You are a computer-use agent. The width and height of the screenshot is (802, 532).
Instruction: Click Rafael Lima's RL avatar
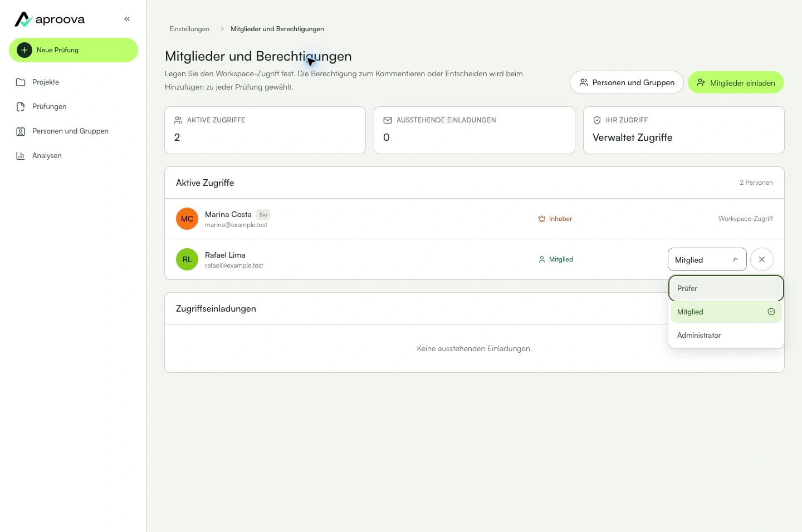tap(187, 259)
